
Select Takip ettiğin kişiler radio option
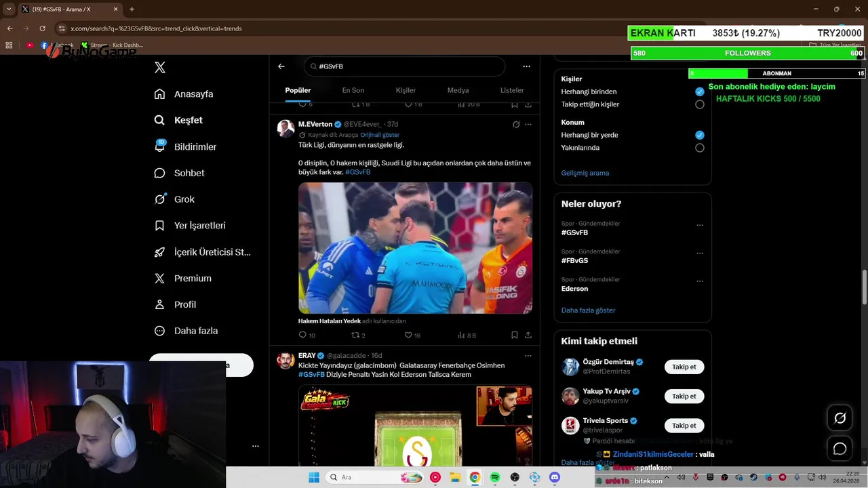tap(699, 104)
